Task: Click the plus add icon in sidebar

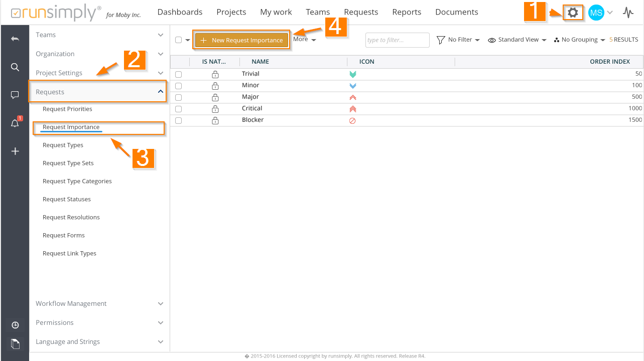Action: [x=15, y=151]
